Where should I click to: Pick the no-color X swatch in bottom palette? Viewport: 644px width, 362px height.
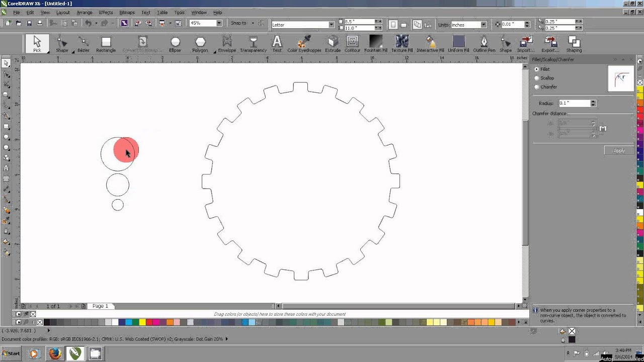[x=40, y=322]
